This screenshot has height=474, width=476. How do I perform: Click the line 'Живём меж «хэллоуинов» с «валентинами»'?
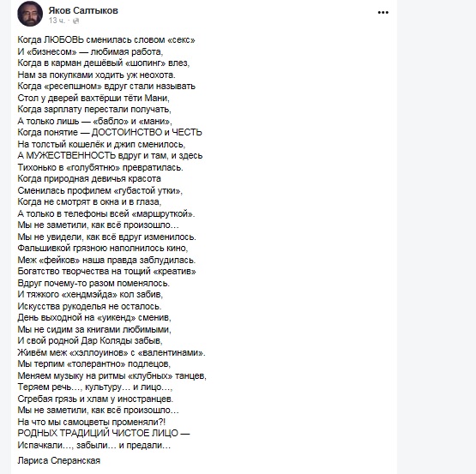point(111,352)
